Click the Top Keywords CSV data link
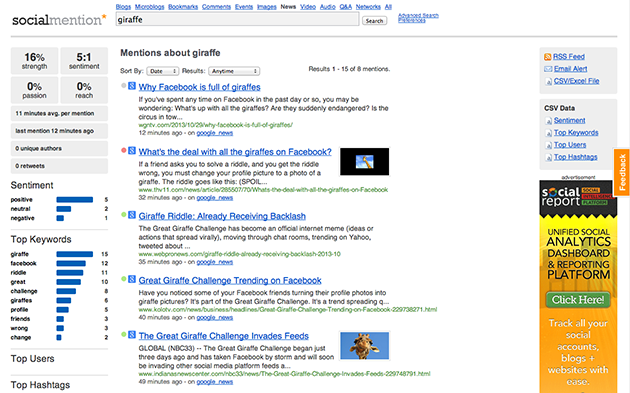Viewport: 630px width, 393px height. 576,132
